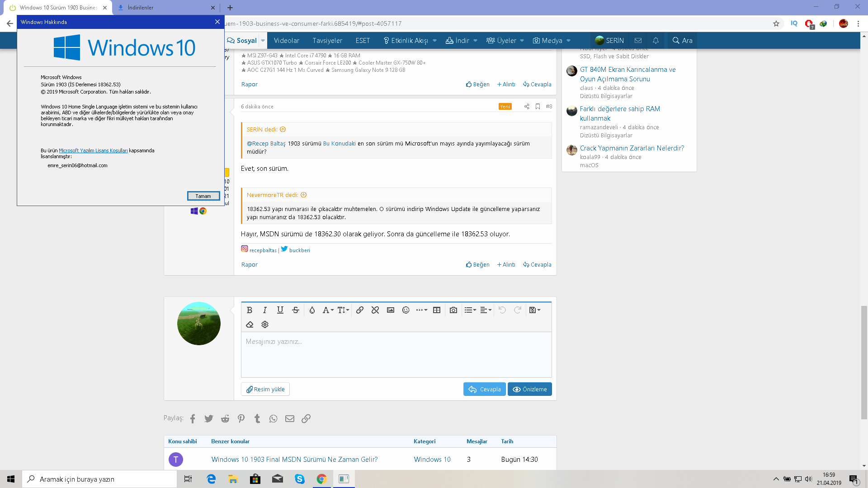Click the eraser remove formatting icon
The image size is (868, 488).
[x=250, y=324]
